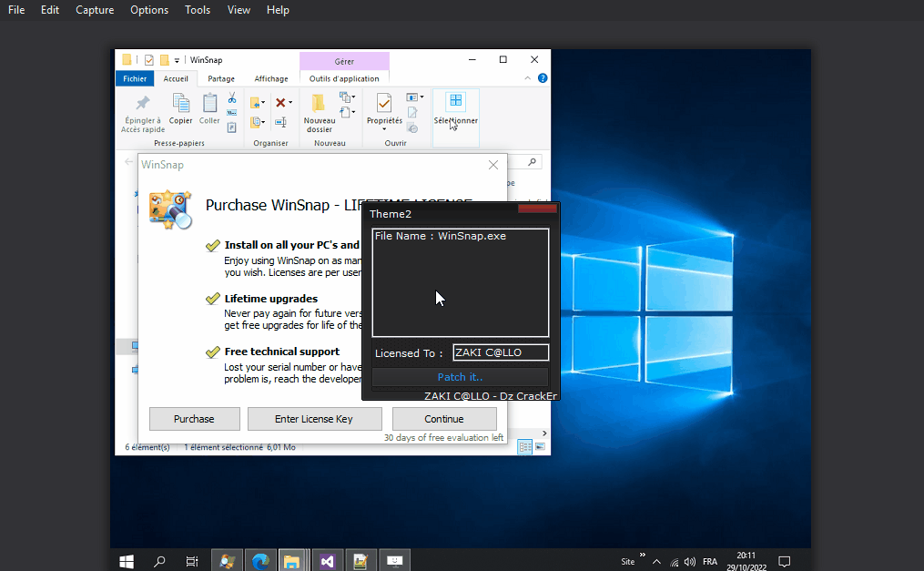
Task: Expand the delete dropdown arrow
Action: click(290, 103)
